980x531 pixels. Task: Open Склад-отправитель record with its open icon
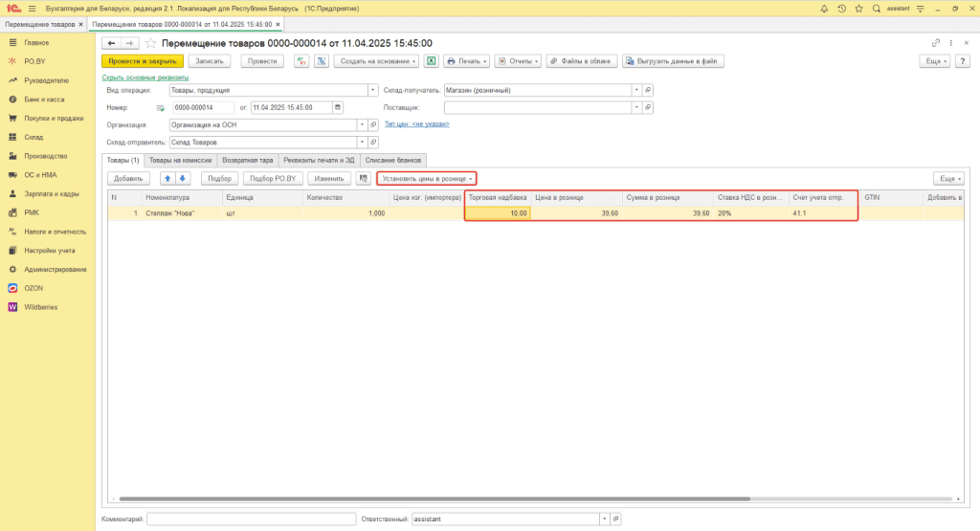pos(373,143)
